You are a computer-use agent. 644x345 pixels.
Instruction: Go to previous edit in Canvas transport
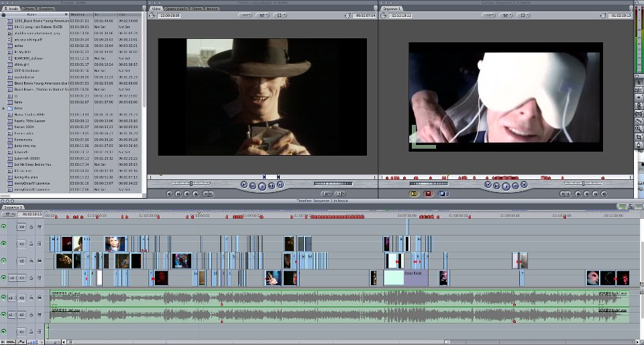pos(488,185)
